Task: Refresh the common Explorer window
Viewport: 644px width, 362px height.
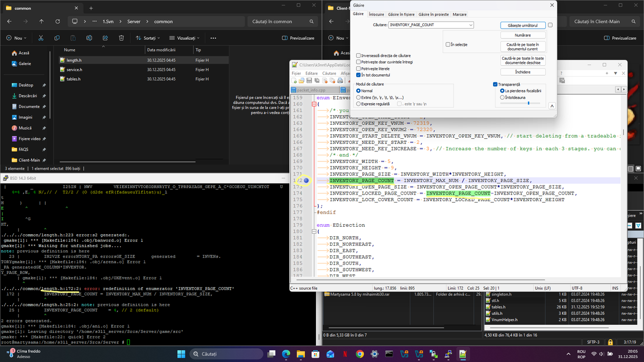Action: point(57,22)
